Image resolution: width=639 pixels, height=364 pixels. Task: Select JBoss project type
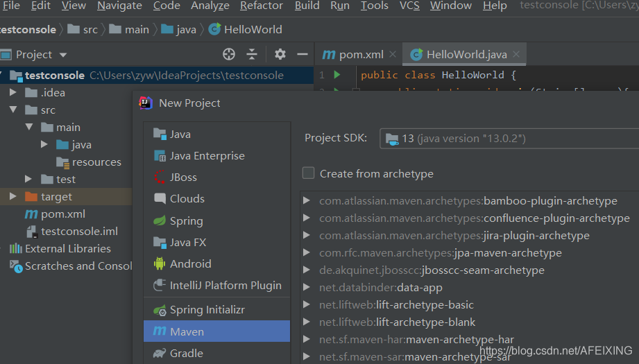pyautogui.click(x=216, y=177)
